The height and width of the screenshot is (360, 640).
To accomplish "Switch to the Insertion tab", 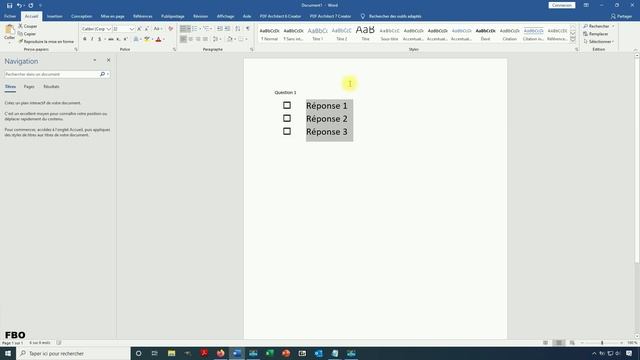I will (54, 16).
